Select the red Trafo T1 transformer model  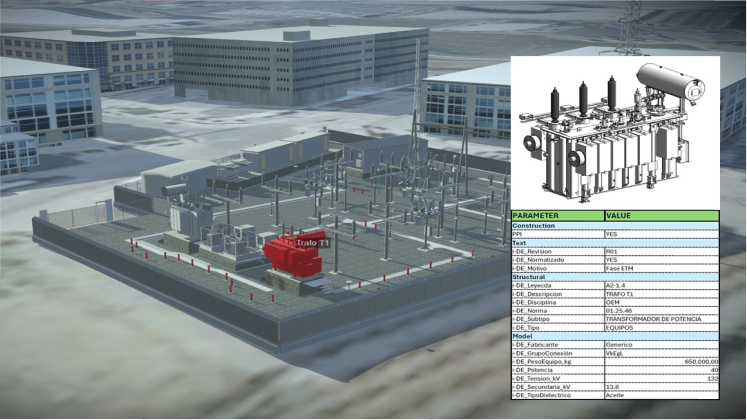coord(290,256)
